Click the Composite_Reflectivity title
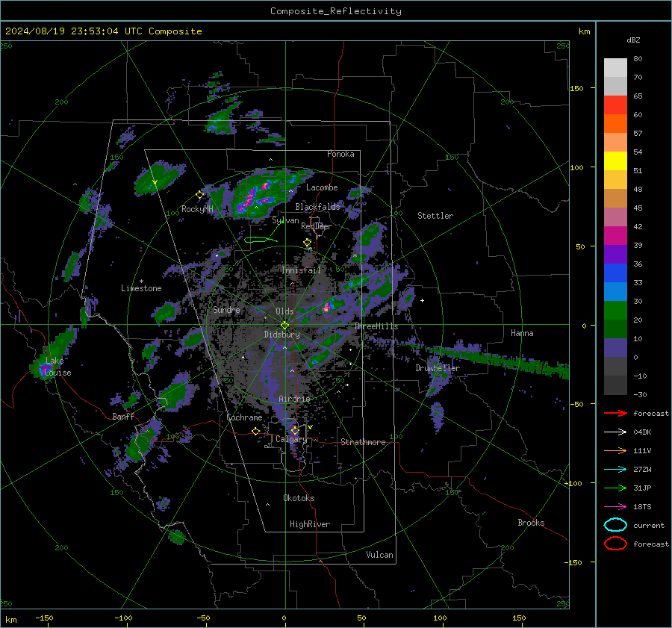 click(x=335, y=11)
